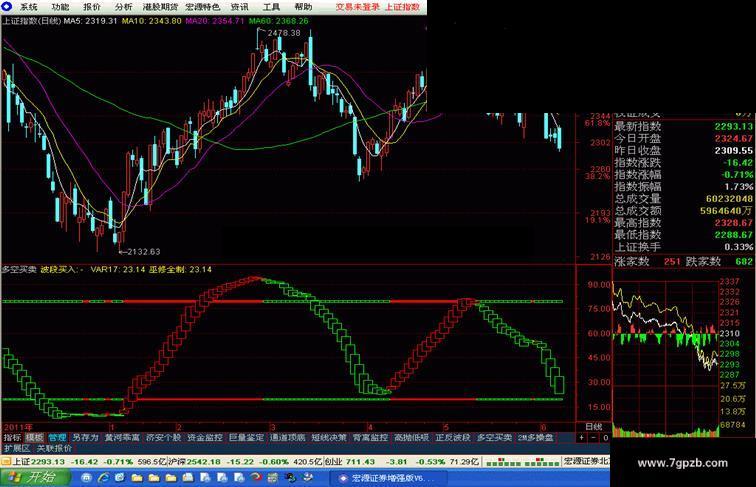
Task: Click the 2011年 timeline label
Action: (x=18, y=427)
